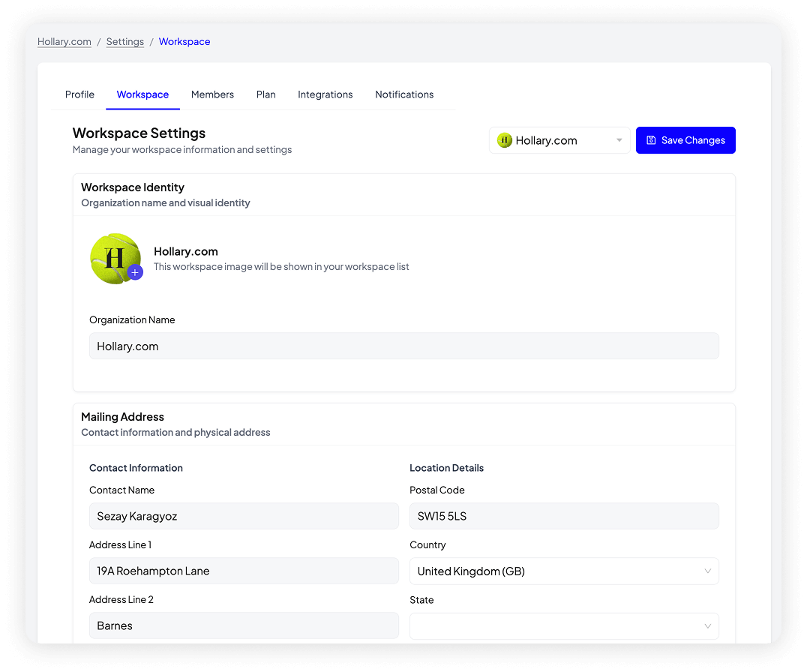The height and width of the screenshot is (672, 807).
Task: Focus the Contact Name field
Action: (x=244, y=516)
